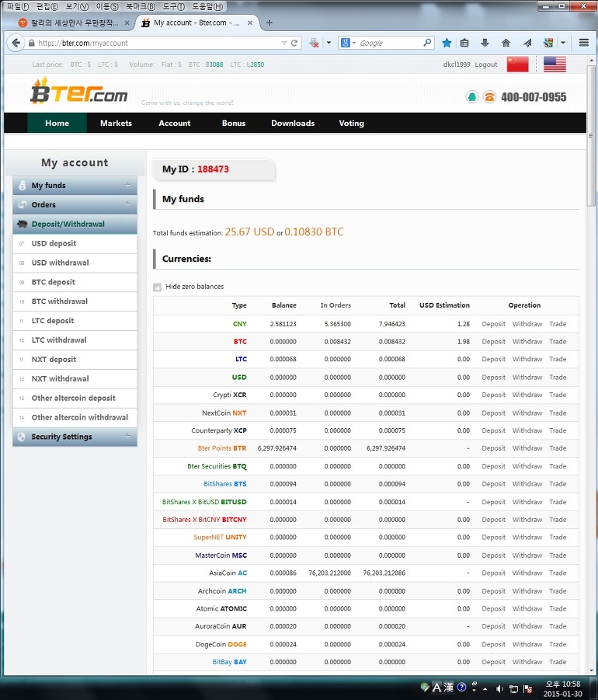Click Withdraw in the BTC row
The image size is (598, 700).
click(x=527, y=342)
